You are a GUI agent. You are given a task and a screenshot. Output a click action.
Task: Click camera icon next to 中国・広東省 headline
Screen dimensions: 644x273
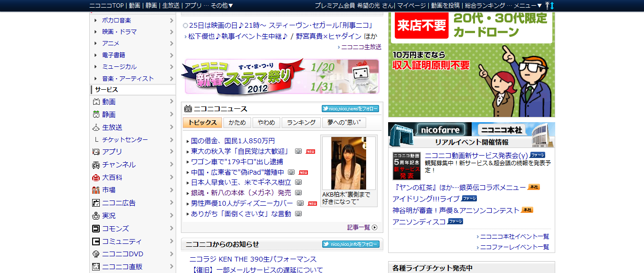point(291,172)
